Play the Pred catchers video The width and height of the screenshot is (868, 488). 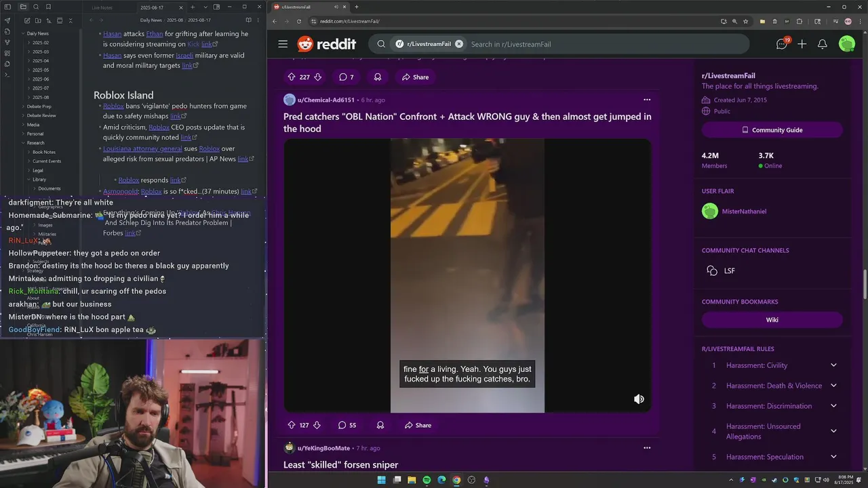click(467, 275)
